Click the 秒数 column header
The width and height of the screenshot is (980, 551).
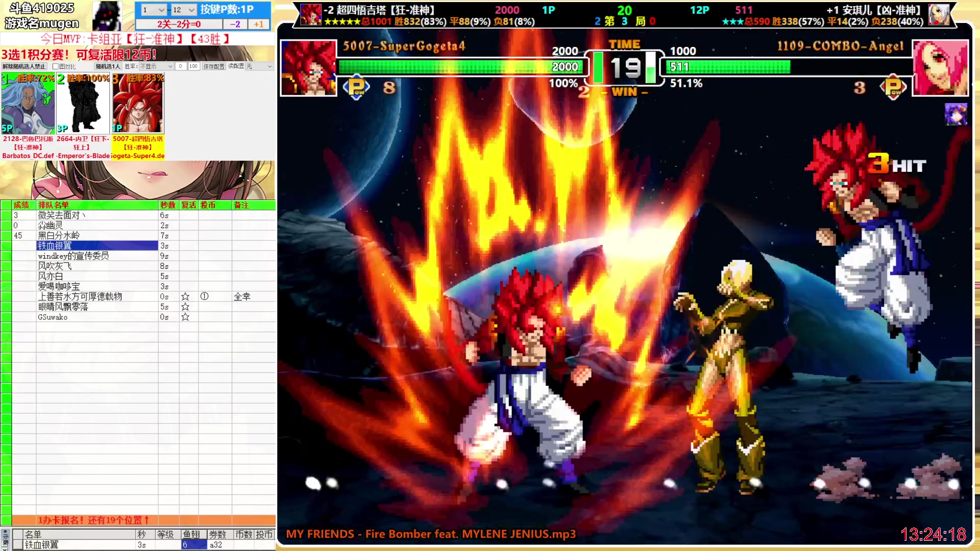point(169,205)
